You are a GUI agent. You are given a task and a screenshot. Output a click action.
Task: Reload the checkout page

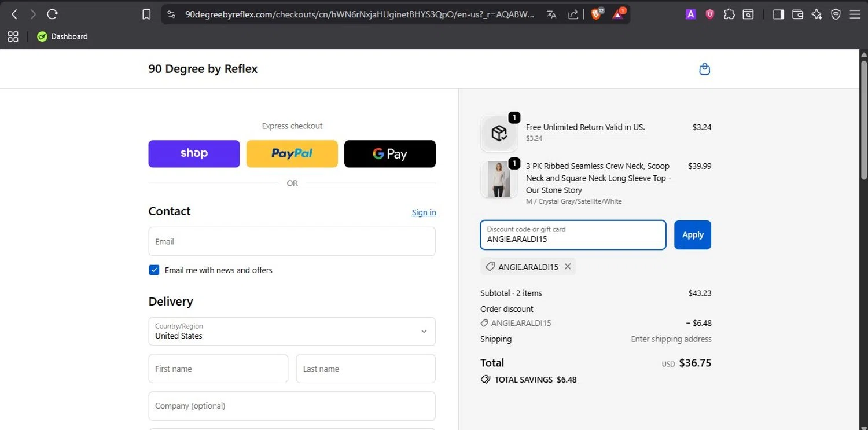pos(52,14)
